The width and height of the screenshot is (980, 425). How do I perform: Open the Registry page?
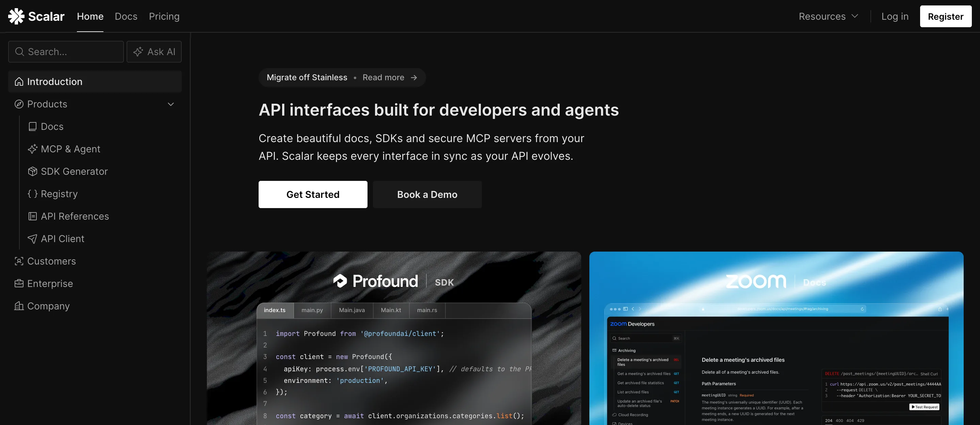point(59,194)
